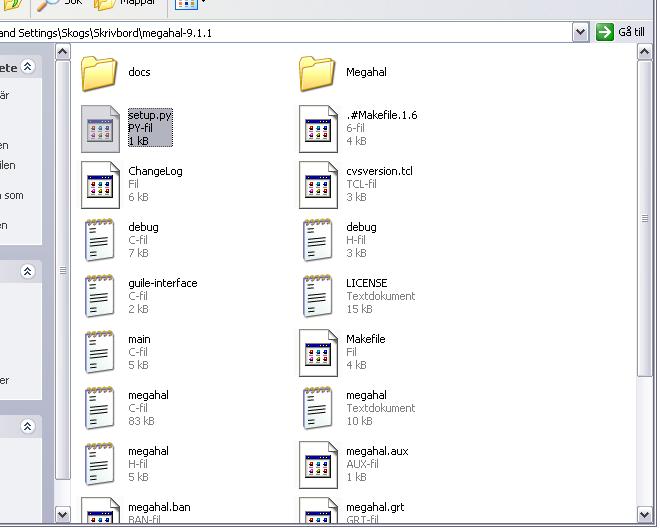Open the Megahal folder icon
The image size is (660, 529).
(317, 74)
